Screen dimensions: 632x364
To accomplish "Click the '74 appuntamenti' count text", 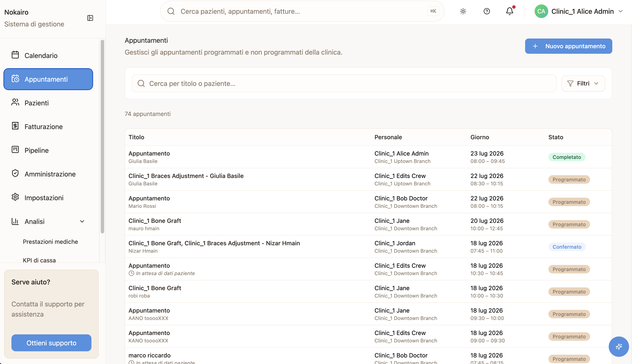I will [x=148, y=114].
